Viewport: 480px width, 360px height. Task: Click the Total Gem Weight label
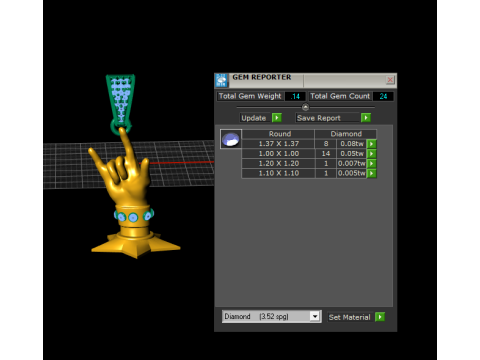click(250, 96)
